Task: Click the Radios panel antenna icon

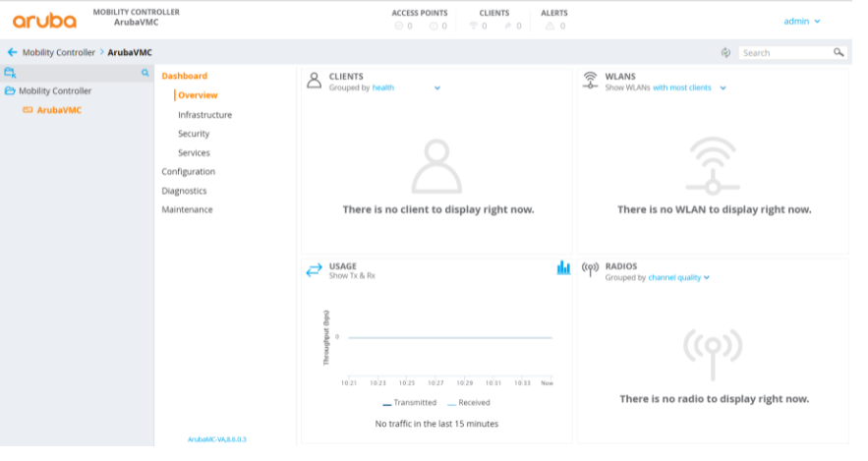Action: coord(590,269)
